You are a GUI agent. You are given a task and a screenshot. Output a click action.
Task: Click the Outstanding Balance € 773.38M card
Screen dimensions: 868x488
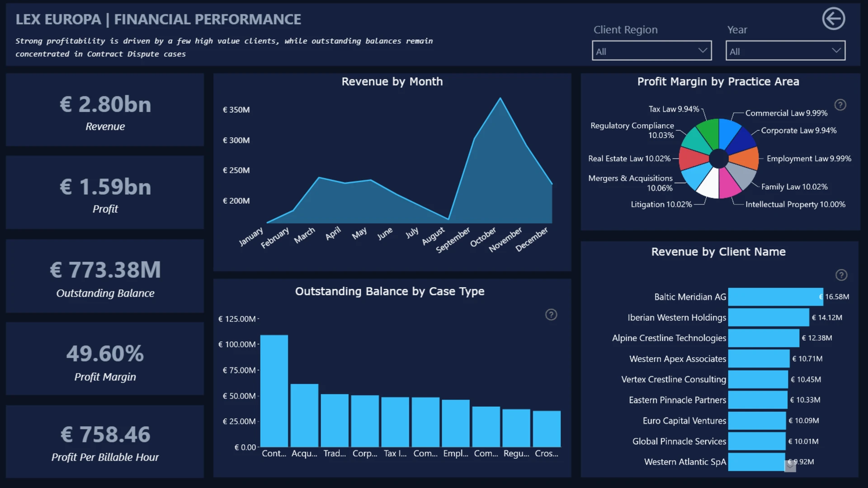tap(105, 276)
